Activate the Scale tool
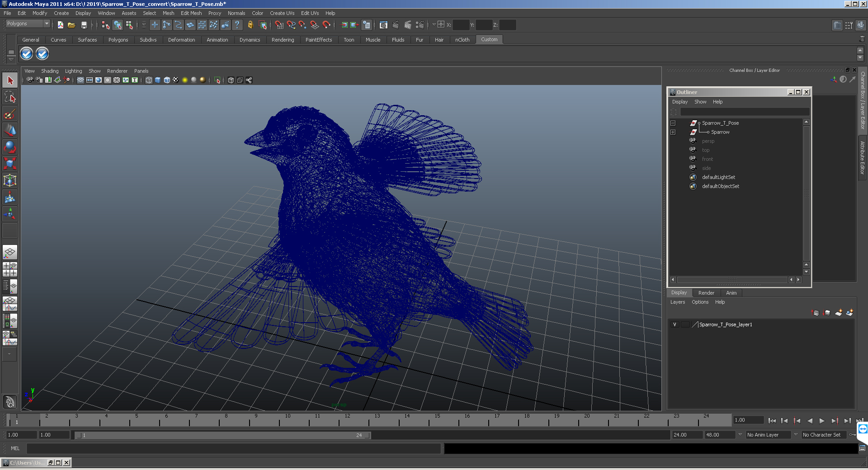 point(10,164)
